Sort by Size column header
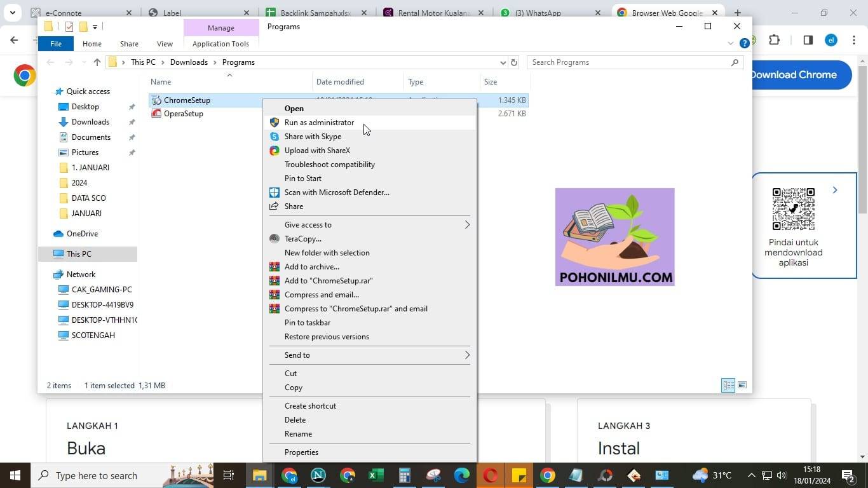This screenshot has width=868, height=488. 505,82
